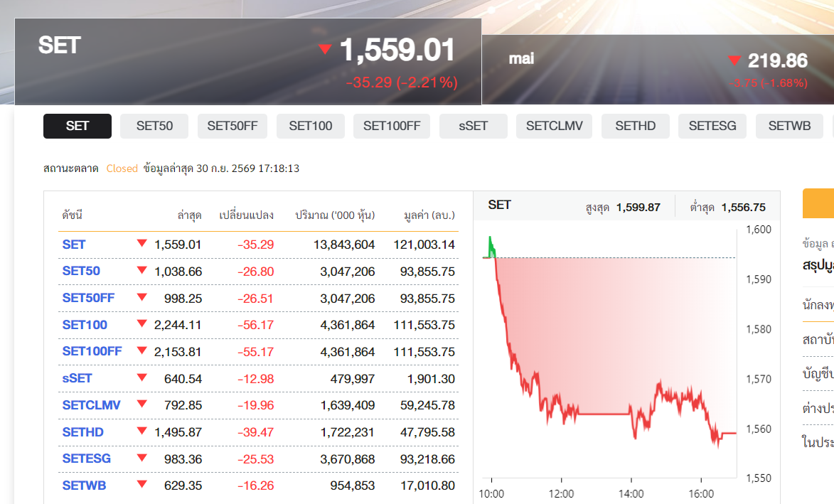The height and width of the screenshot is (504, 834).
Task: Click the orange button right of chart
Action: tap(818, 203)
